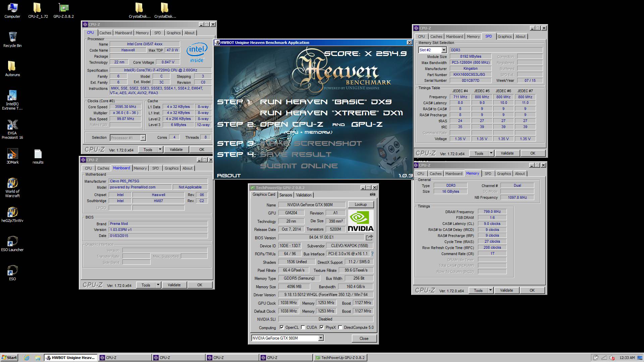Open Windows Explorer from the taskbar
The image size is (644, 362).
[38, 358]
